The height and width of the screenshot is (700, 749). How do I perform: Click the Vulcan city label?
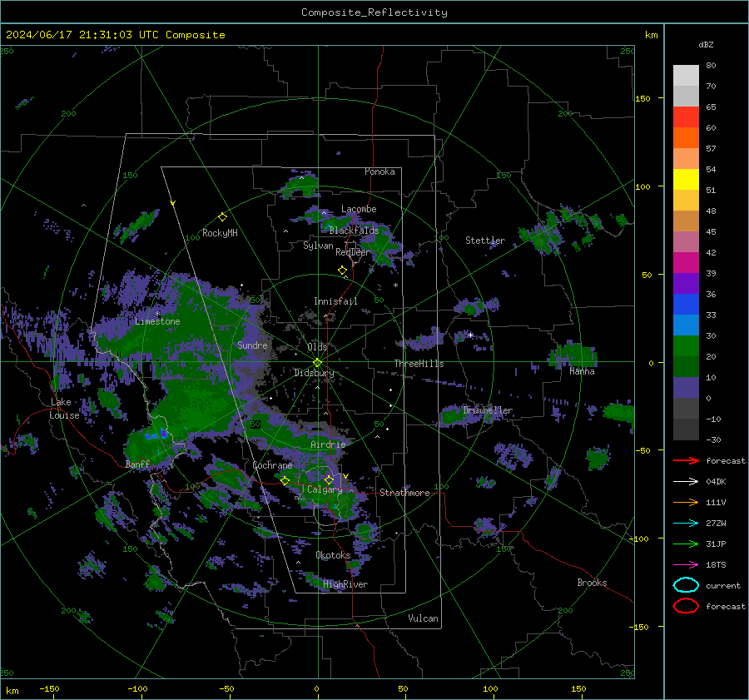(x=423, y=618)
